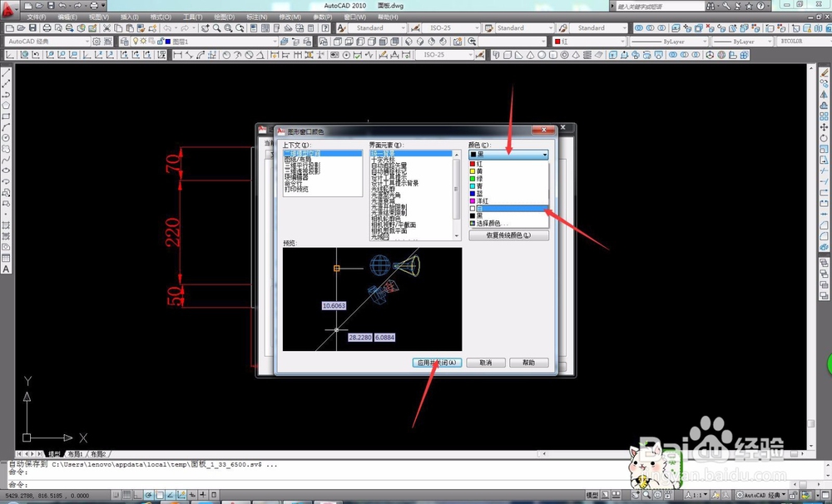Open workspace settings gear icon
The image size is (832, 504).
(x=97, y=41)
